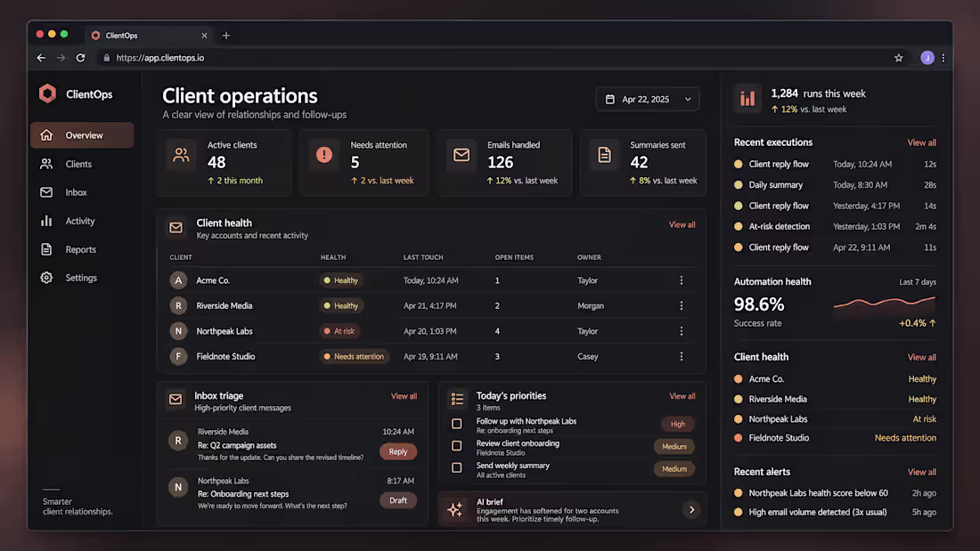Viewport: 980px width, 551px height.
Task: Click the bar chart icon beside runs this week
Action: [x=747, y=99]
